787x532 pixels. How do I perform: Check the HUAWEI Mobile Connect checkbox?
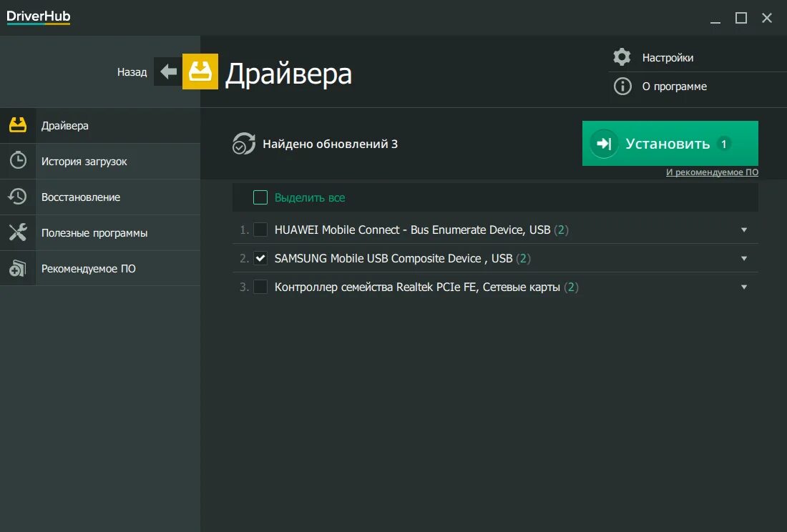(260, 229)
